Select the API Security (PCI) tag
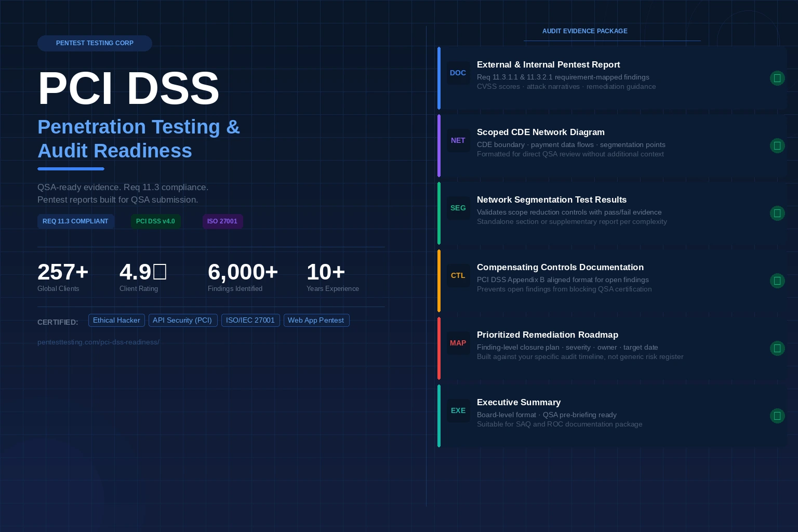This screenshot has height=532, width=798. point(182,320)
